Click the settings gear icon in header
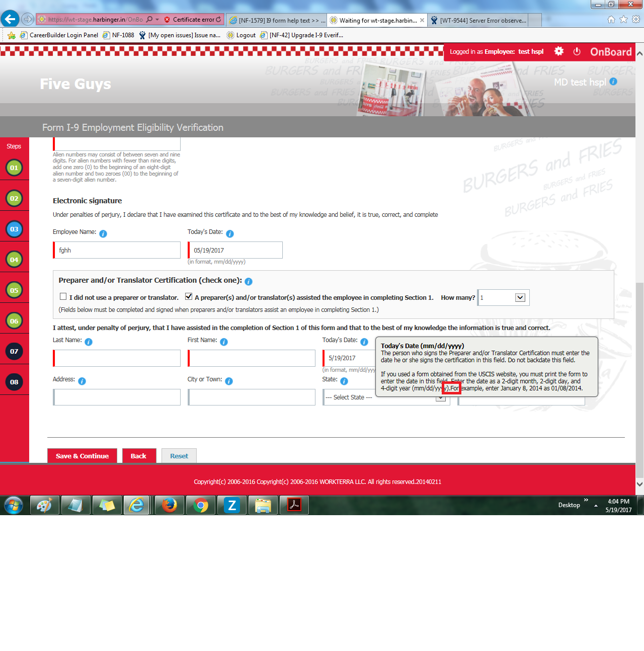 pyautogui.click(x=558, y=51)
